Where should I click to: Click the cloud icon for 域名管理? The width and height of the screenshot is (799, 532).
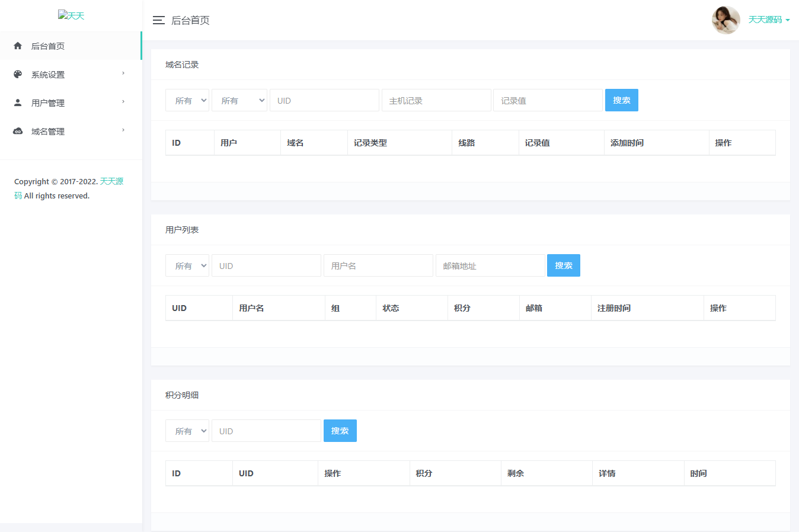[18, 130]
